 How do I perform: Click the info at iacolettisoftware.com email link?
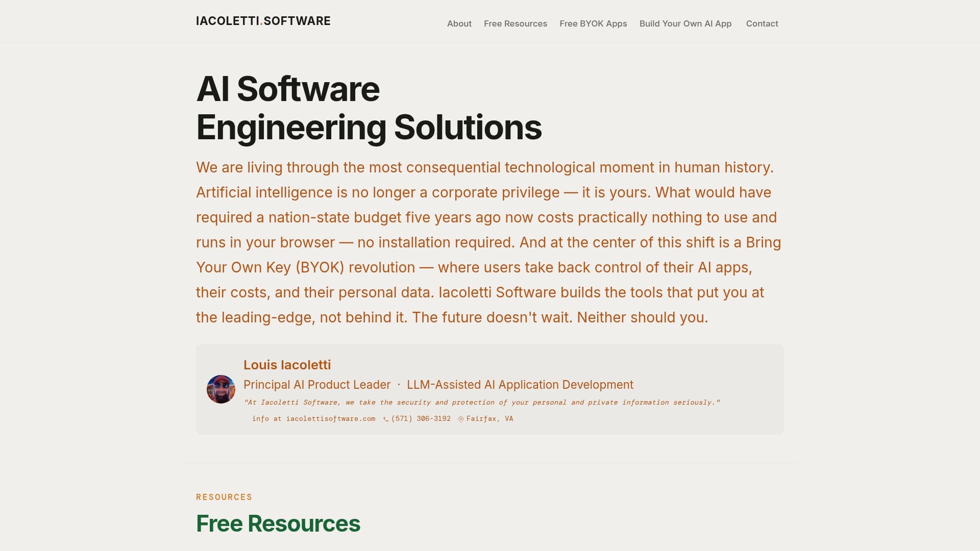tap(313, 418)
